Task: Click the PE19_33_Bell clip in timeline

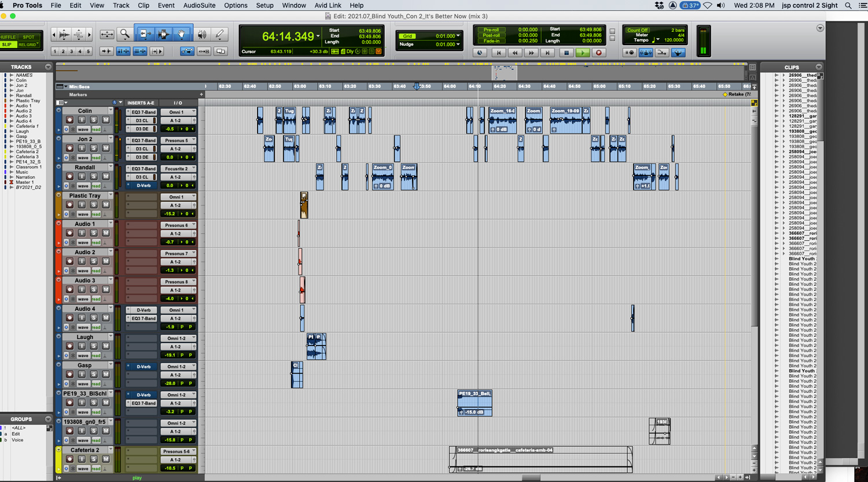Action: click(475, 403)
